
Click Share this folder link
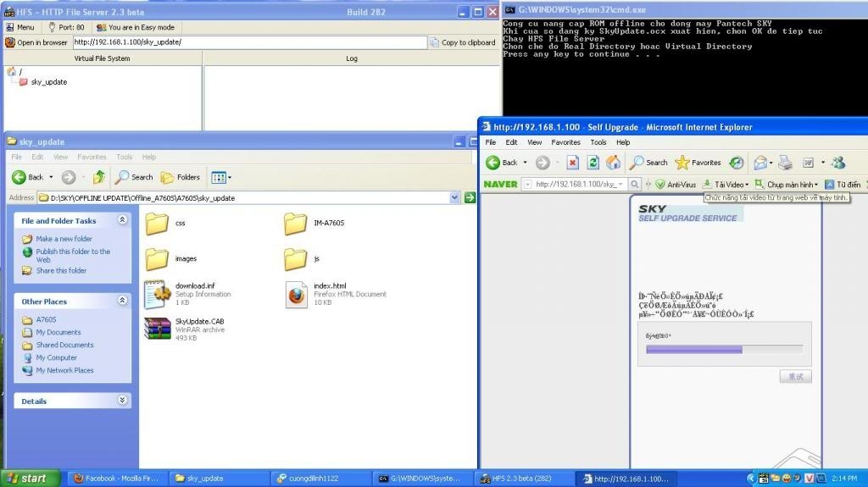(x=61, y=271)
